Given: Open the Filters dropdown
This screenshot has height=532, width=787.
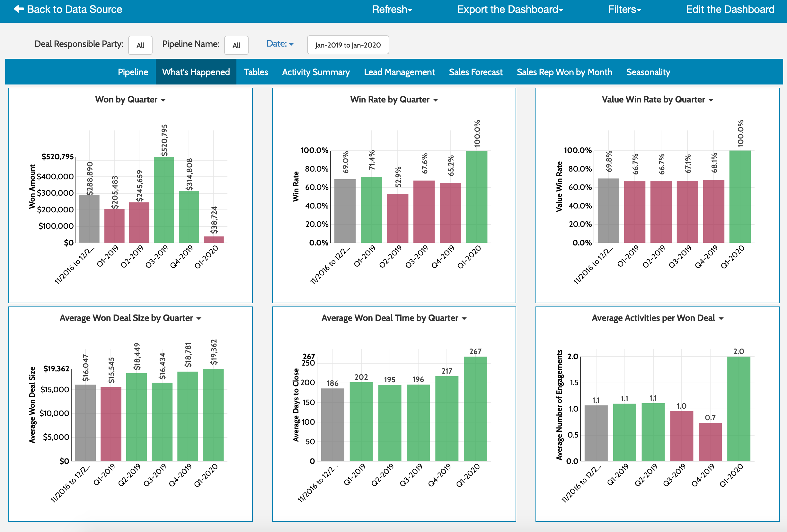Looking at the screenshot, I should [624, 9].
